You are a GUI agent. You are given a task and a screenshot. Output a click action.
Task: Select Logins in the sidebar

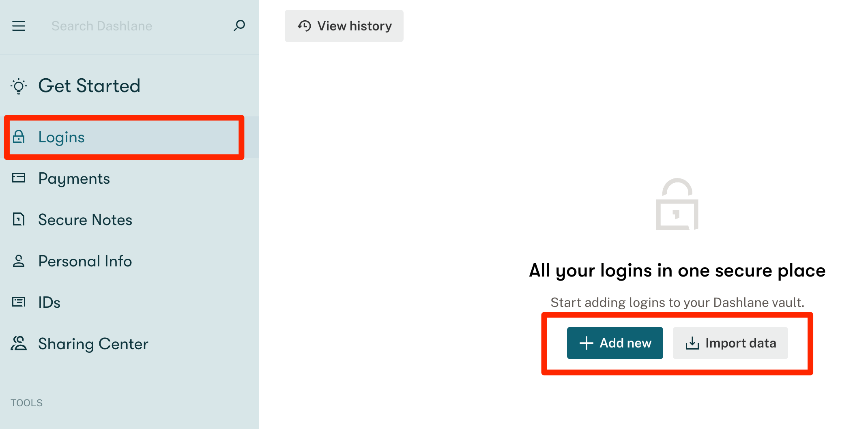point(129,137)
